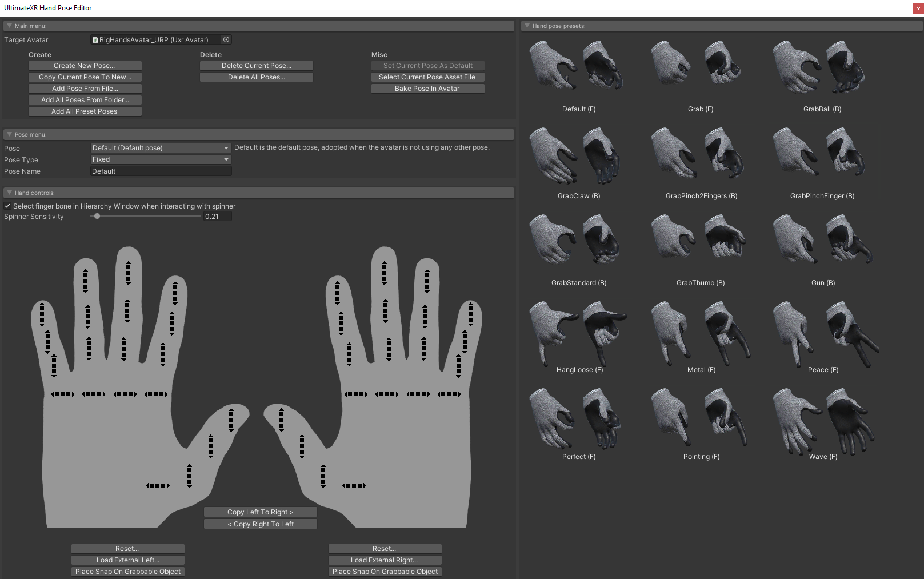Click Bake Pose In Avatar
The image size is (924, 579).
[428, 89]
